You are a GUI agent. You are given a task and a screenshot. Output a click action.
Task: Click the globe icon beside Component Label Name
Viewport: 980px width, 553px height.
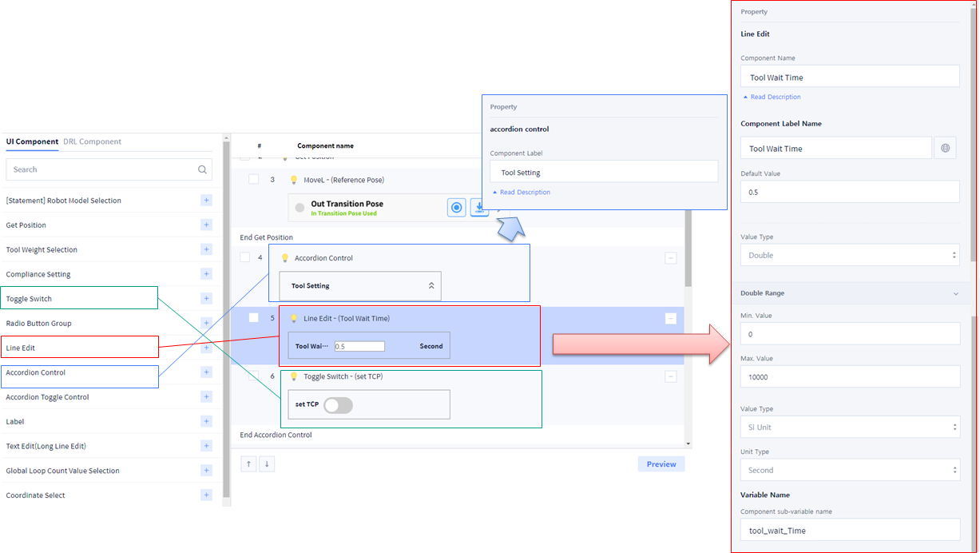(946, 149)
